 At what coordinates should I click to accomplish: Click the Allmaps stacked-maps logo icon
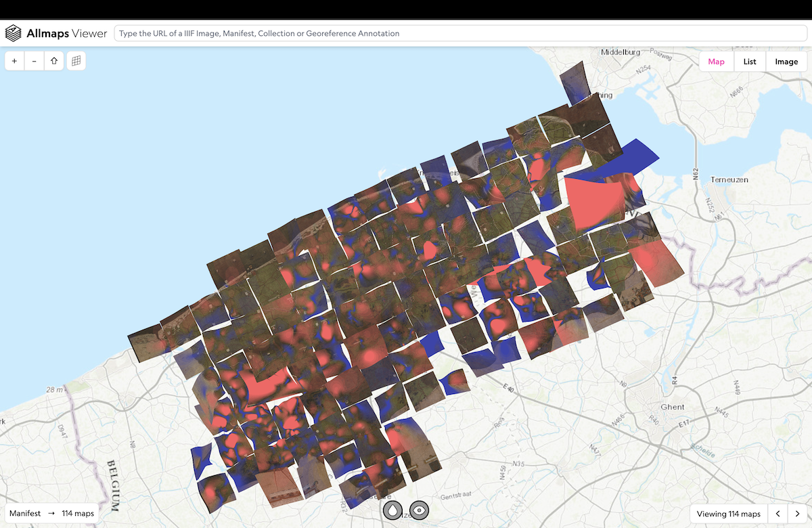[x=14, y=33]
